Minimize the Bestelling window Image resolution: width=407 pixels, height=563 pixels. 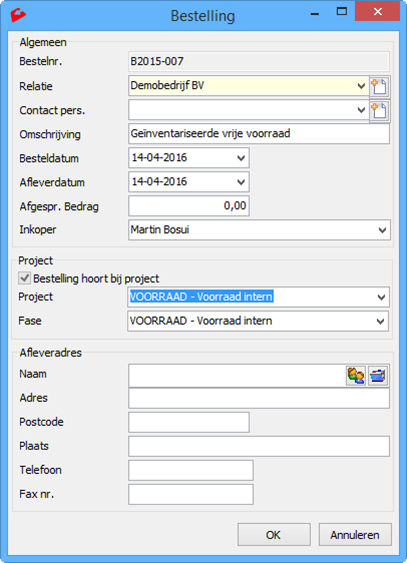(x=315, y=14)
